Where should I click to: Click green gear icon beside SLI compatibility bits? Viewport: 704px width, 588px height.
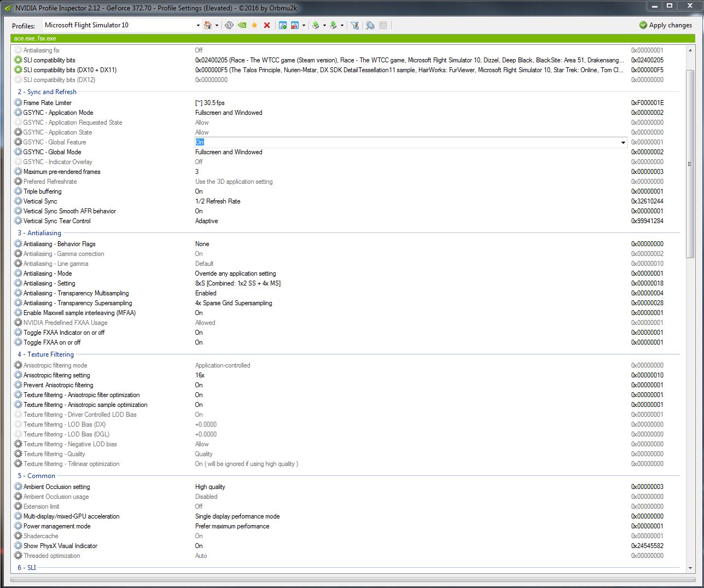tap(18, 60)
